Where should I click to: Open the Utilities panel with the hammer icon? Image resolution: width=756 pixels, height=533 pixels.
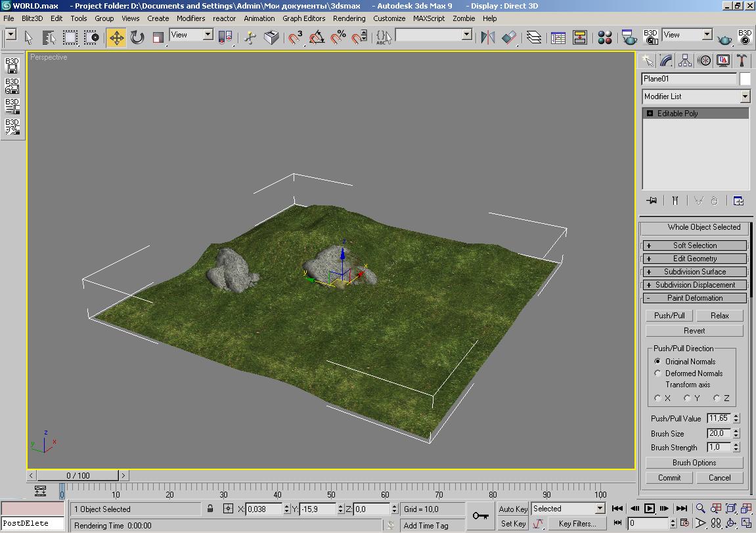(x=742, y=61)
